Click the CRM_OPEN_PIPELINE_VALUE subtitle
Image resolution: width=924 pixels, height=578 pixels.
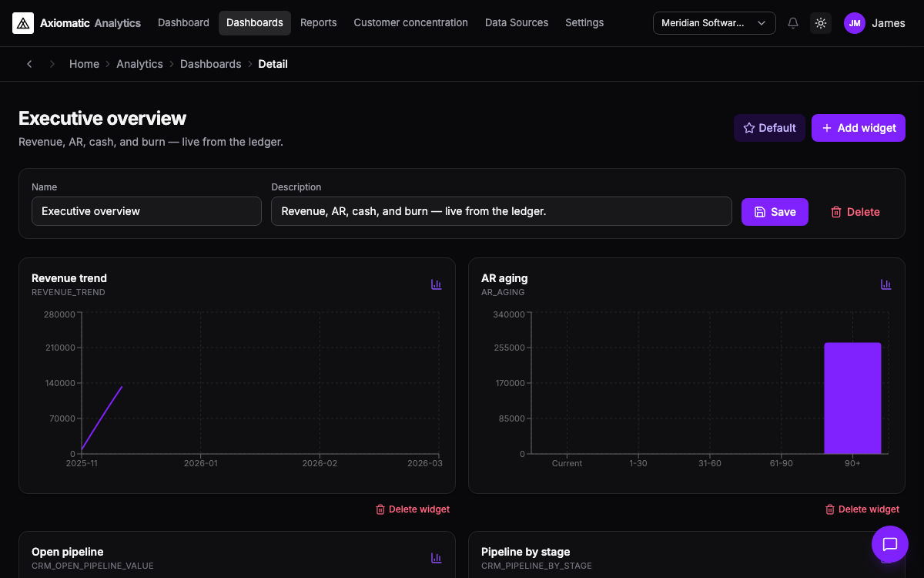[x=92, y=566]
